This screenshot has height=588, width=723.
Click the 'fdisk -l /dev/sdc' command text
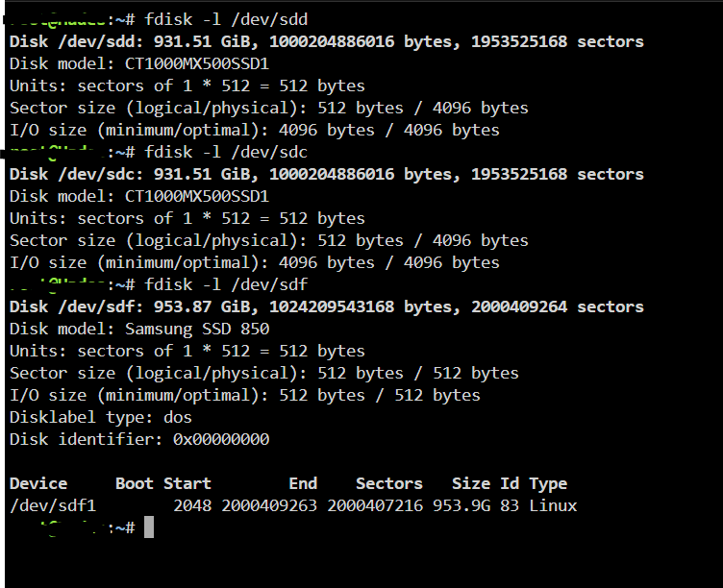[226, 152]
